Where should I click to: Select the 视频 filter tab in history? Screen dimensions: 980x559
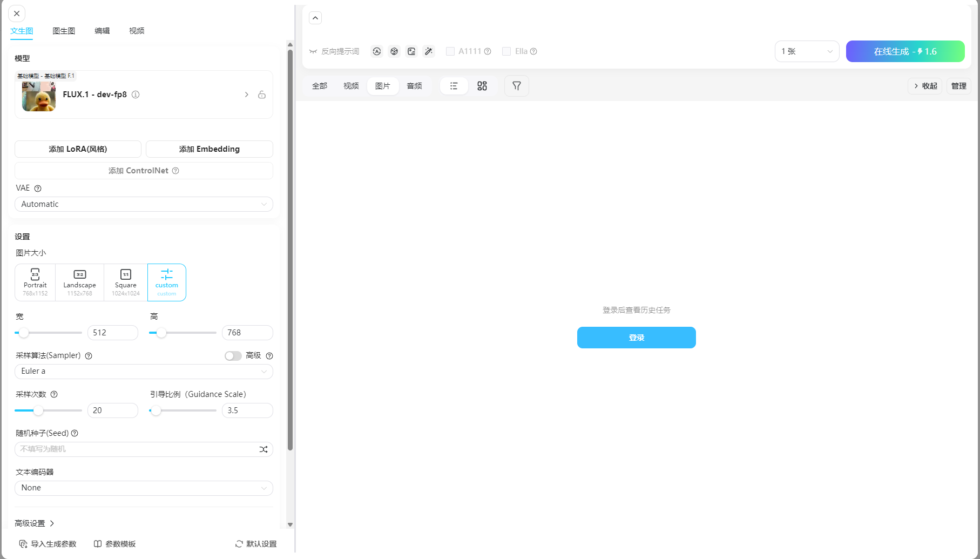[x=351, y=86]
